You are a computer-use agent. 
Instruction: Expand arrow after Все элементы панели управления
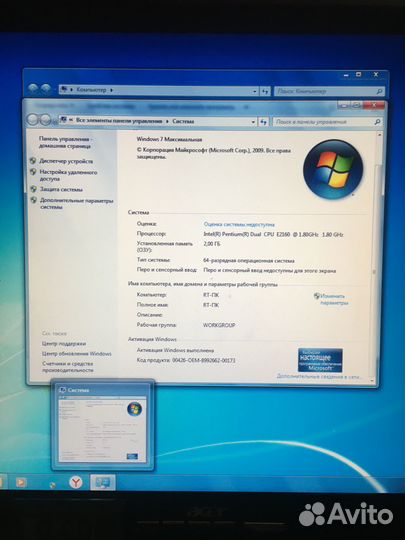[167, 121]
